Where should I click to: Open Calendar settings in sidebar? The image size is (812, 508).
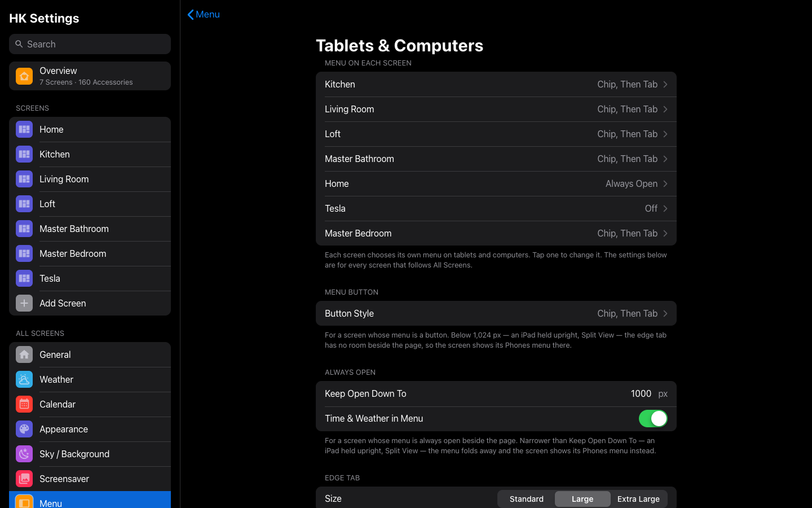point(90,404)
